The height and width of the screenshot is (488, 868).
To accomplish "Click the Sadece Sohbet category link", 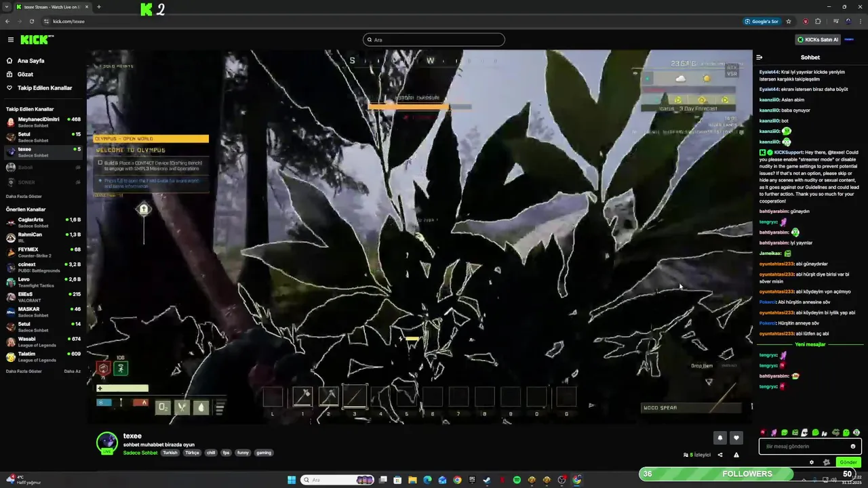I will pyautogui.click(x=140, y=453).
